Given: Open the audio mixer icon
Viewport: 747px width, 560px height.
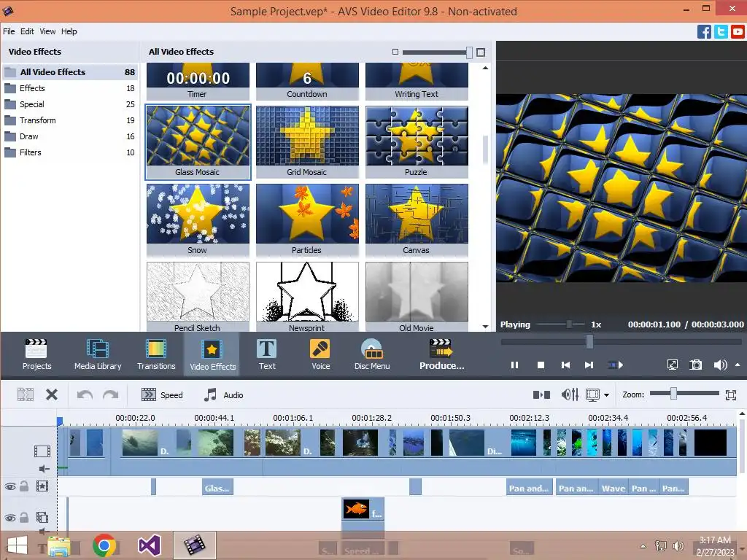Looking at the screenshot, I should tap(570, 394).
